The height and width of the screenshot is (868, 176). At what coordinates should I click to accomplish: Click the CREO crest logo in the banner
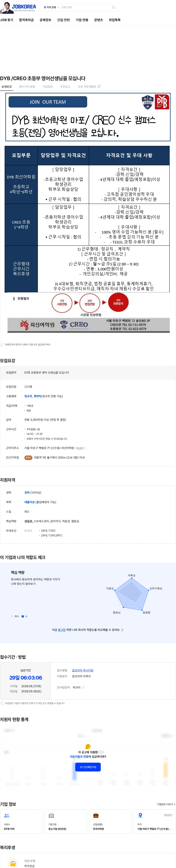pos(147,102)
